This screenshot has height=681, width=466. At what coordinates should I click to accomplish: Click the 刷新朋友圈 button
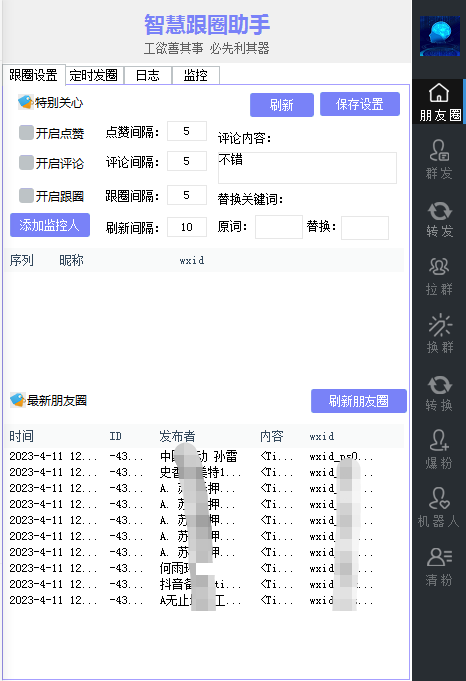tap(359, 401)
